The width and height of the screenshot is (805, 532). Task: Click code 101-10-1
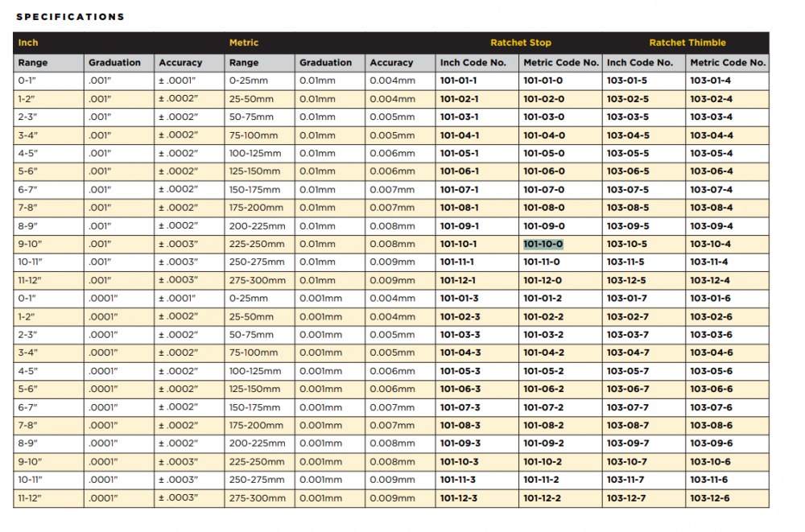pos(459,244)
